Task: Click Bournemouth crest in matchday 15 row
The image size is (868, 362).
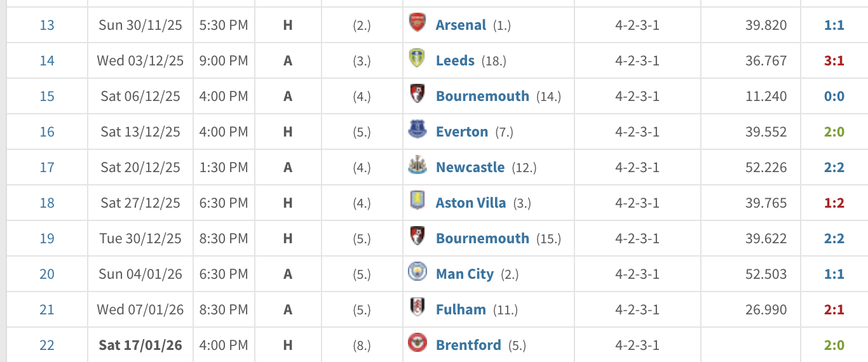Action: [417, 95]
